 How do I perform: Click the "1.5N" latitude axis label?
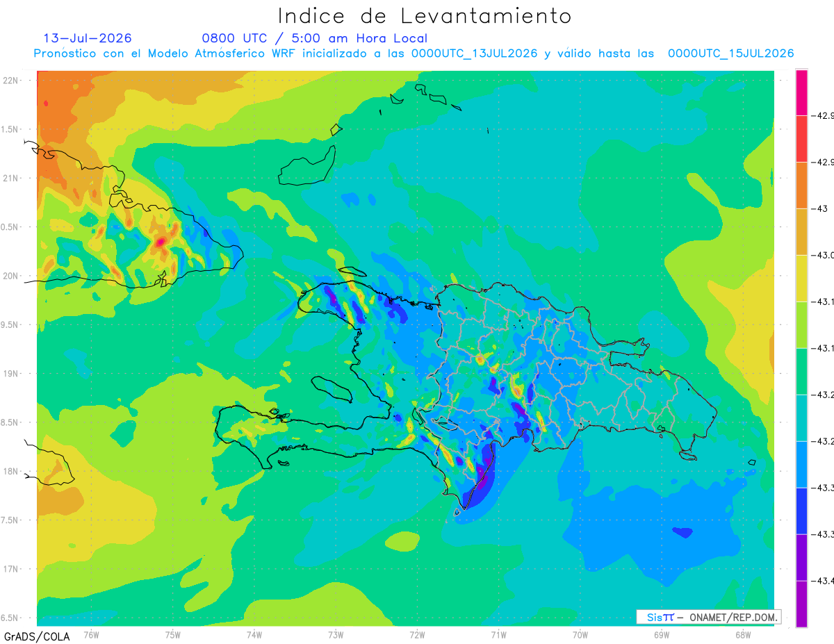10,129
